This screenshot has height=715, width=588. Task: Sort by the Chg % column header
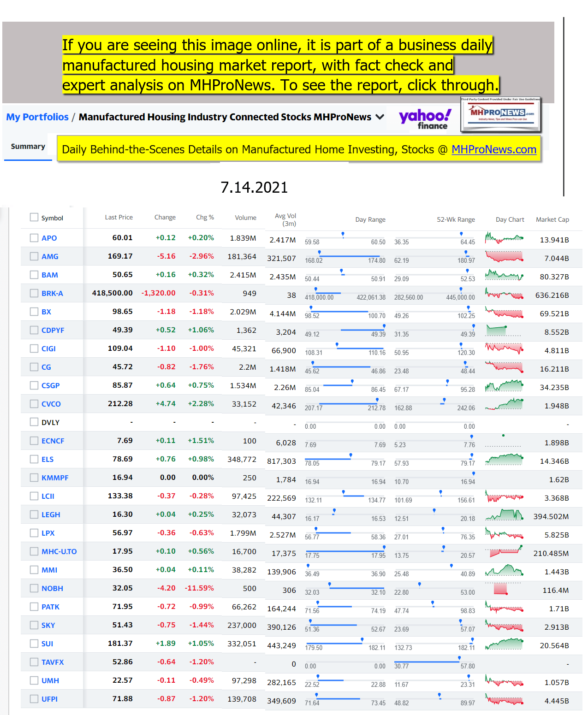tap(205, 218)
